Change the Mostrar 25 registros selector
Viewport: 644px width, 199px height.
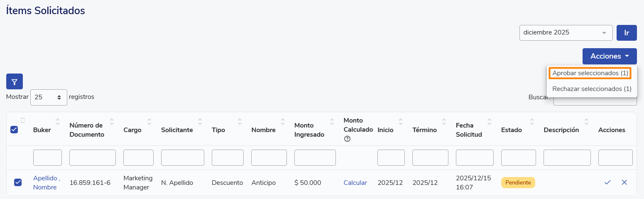[x=49, y=97]
